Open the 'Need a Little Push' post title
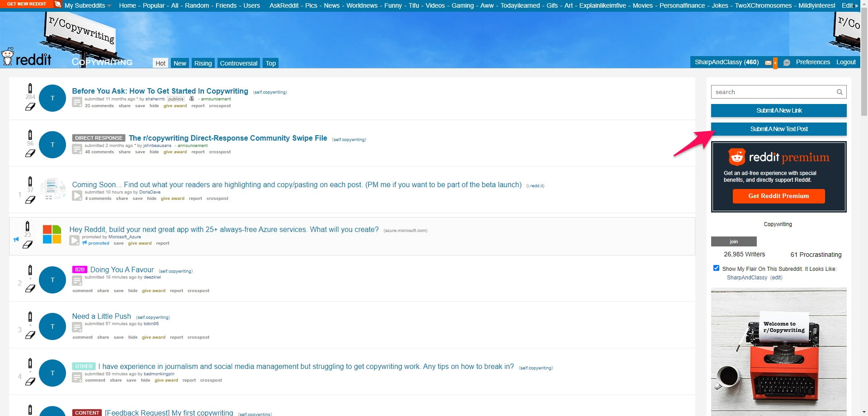Screen dimensions: 868x416 102,316
